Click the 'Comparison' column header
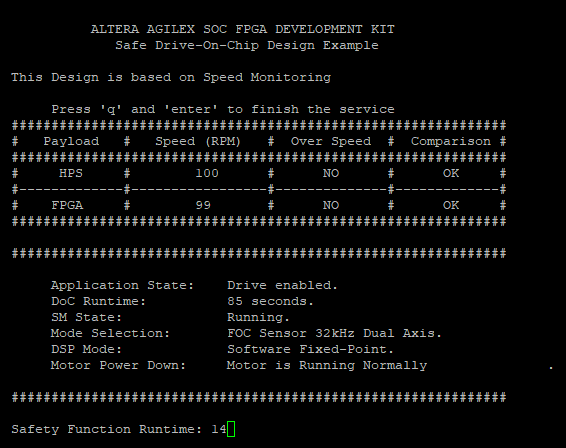 [451, 141]
